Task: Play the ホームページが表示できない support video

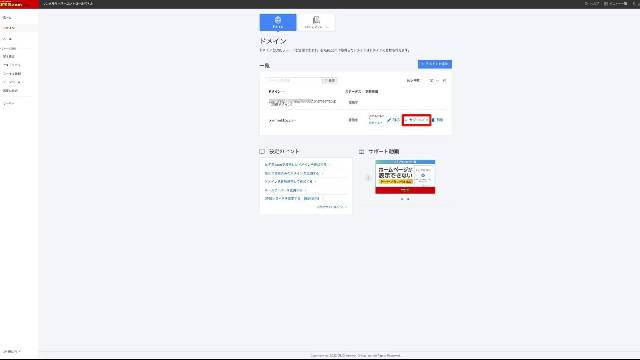Action: point(405,177)
